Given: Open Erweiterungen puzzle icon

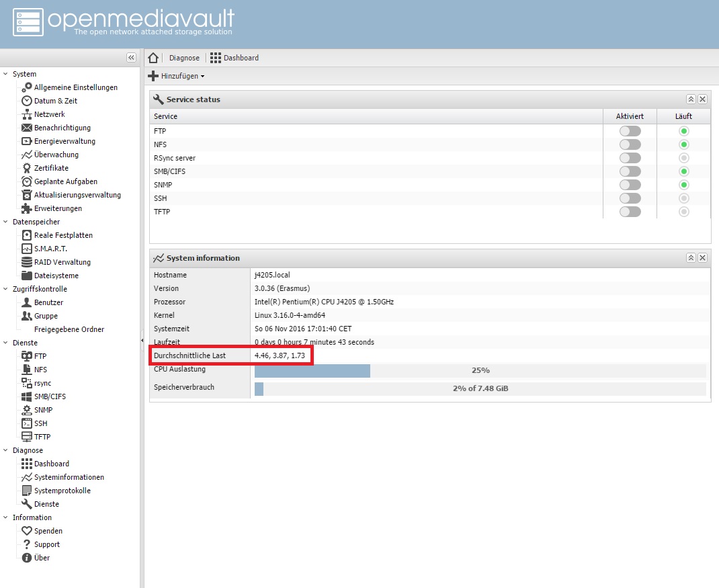Looking at the screenshot, I should (27, 208).
